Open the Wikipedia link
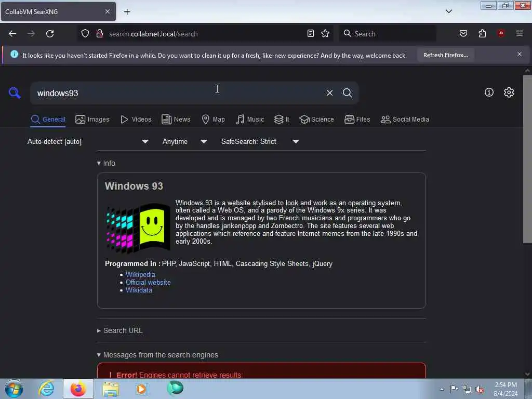This screenshot has width=532, height=399. pos(140,274)
